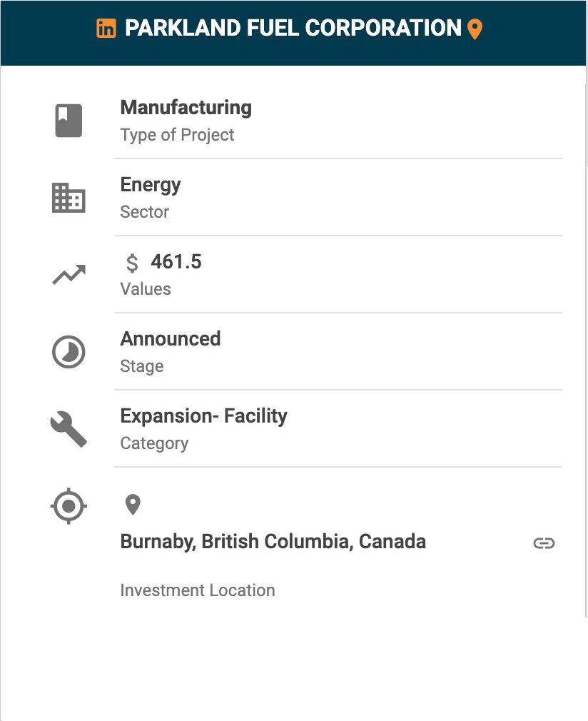Click the 461.5 value figure
This screenshot has height=721, width=588.
point(176,262)
